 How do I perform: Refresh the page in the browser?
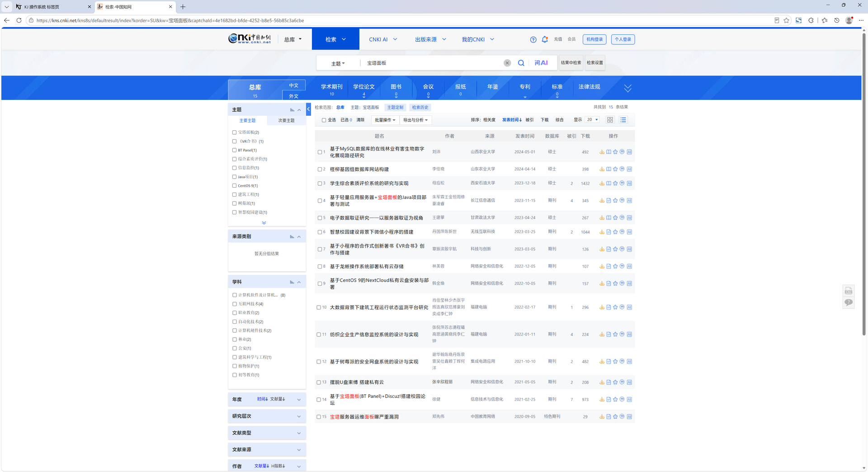click(x=19, y=20)
